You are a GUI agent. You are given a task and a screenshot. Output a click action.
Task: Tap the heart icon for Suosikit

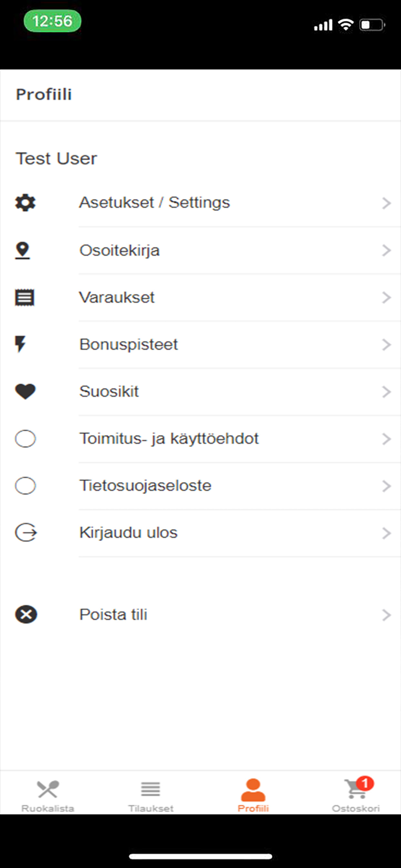point(25,392)
